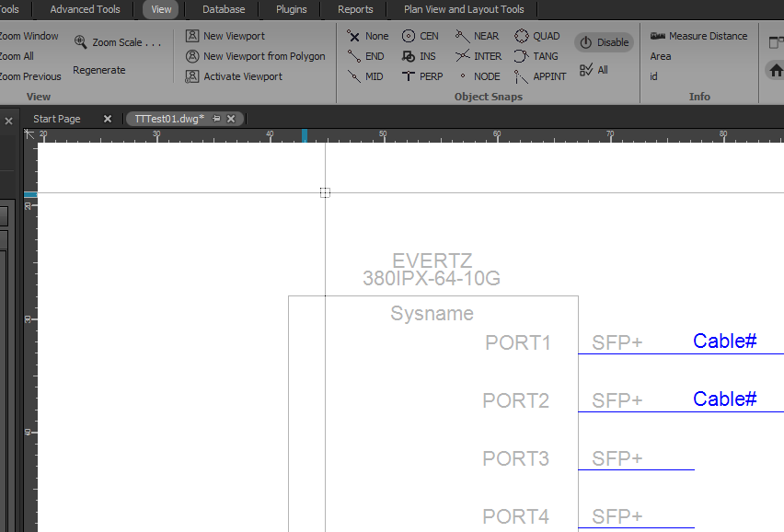Click the horizontal ruler at mark 50
This screenshot has width=784, height=532.
pyautogui.click(x=383, y=135)
